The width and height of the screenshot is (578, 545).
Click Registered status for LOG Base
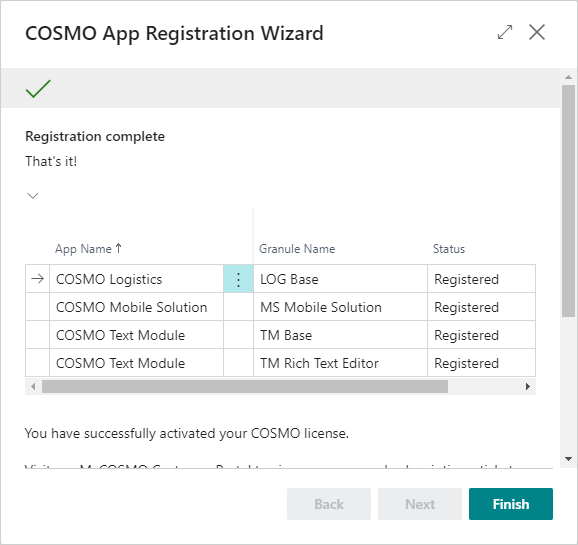pos(481,279)
